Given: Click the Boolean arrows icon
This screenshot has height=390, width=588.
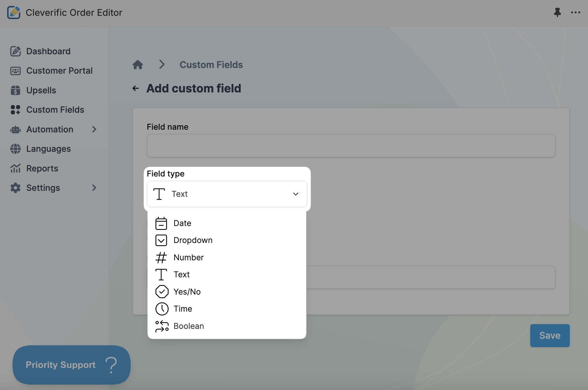Looking at the screenshot, I should (162, 326).
